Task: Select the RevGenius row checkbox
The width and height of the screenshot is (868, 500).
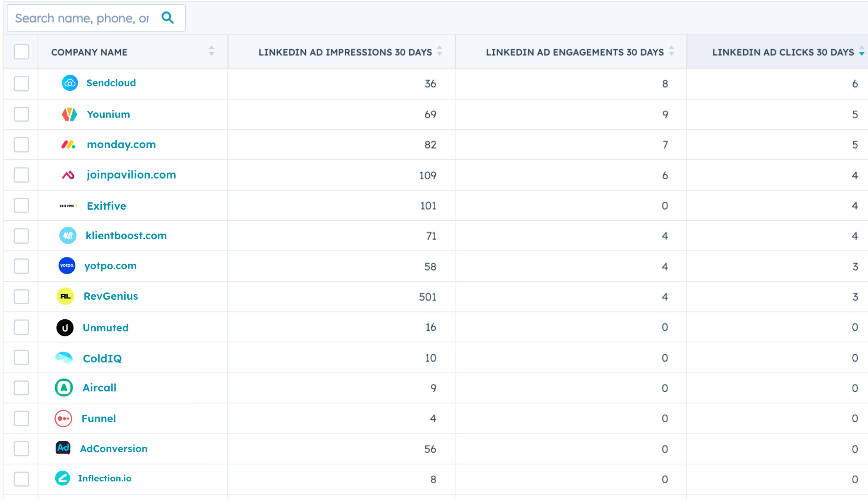Action: [21, 297]
